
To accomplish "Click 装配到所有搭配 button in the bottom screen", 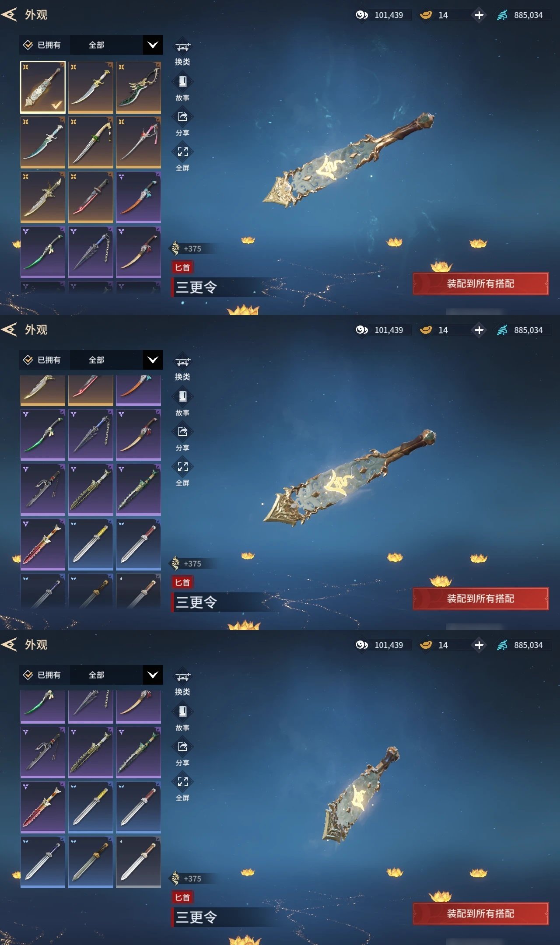I will click(x=480, y=913).
